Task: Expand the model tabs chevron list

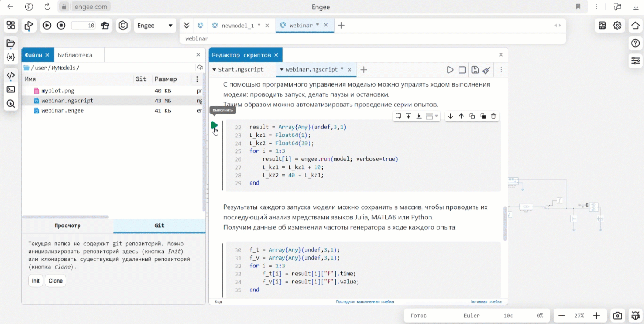Action: [187, 26]
